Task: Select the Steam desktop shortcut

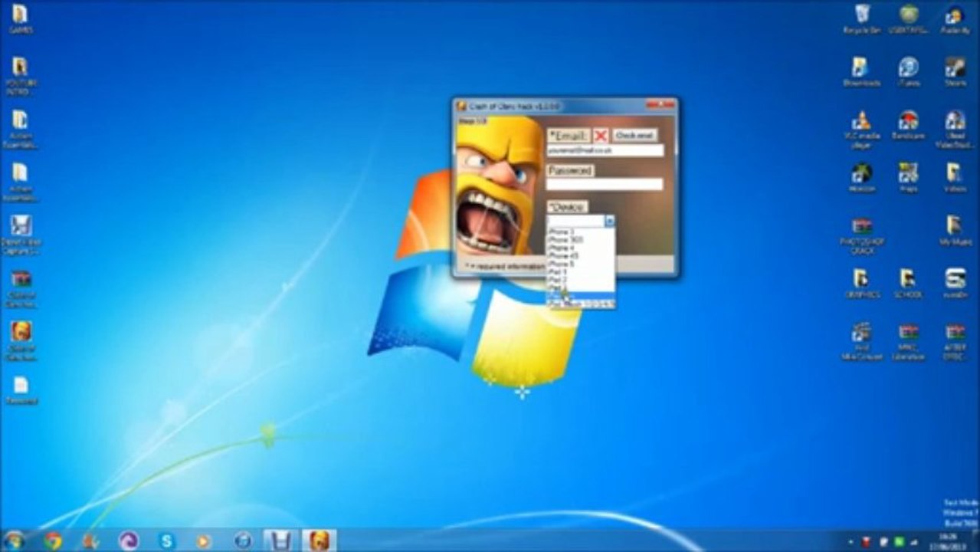Action: coord(955,71)
